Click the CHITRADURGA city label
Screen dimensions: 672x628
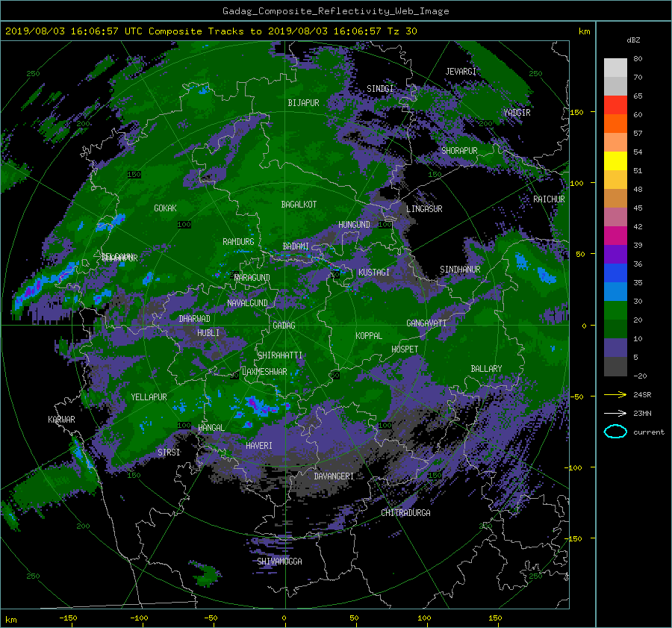tap(405, 513)
